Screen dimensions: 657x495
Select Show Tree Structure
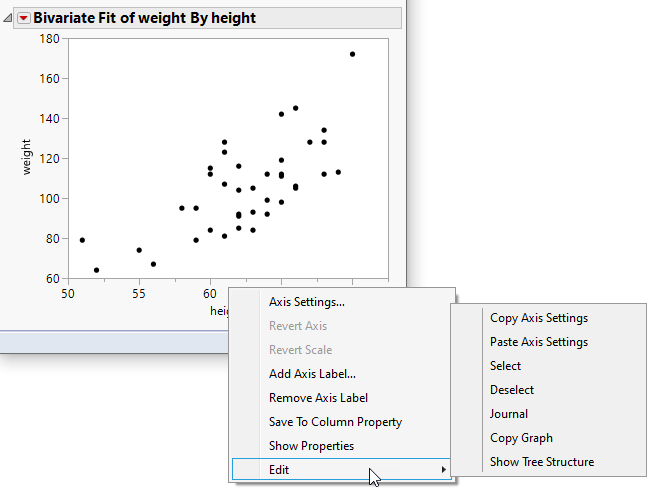(x=541, y=462)
